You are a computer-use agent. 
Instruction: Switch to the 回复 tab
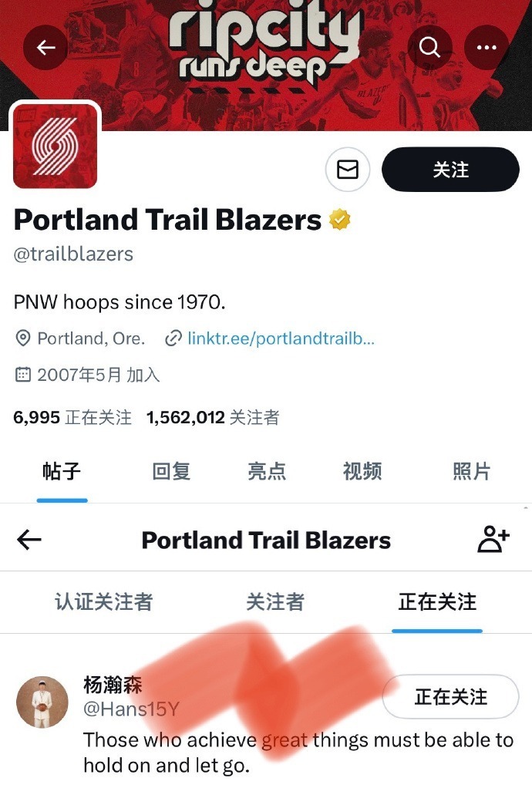[171, 471]
